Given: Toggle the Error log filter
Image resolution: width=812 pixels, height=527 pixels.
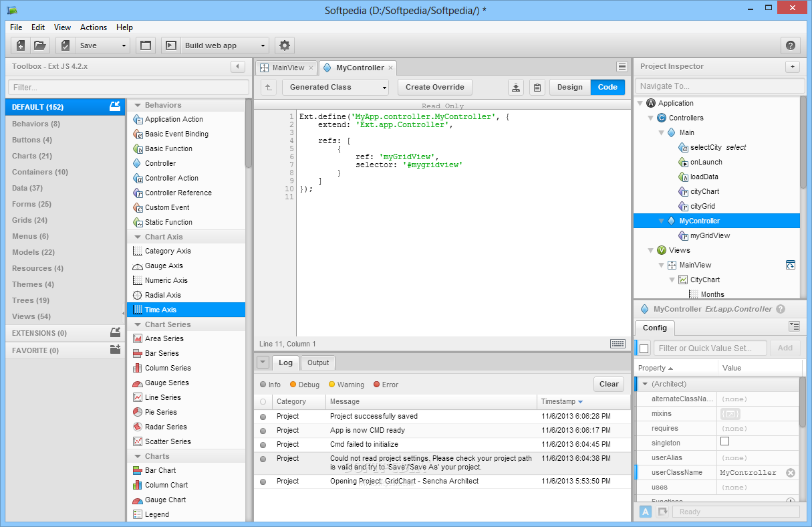Looking at the screenshot, I should point(386,385).
